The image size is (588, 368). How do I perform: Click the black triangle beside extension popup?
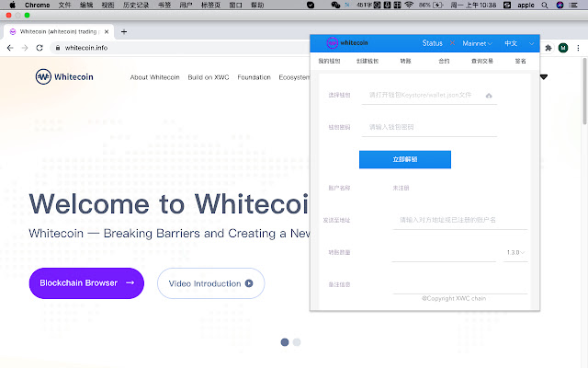544,77
